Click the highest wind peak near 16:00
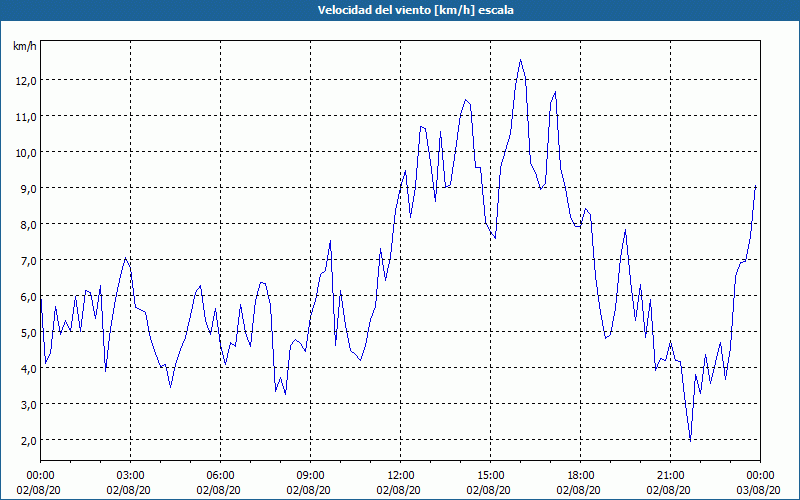Viewport: 800px width, 500px height. click(x=520, y=60)
